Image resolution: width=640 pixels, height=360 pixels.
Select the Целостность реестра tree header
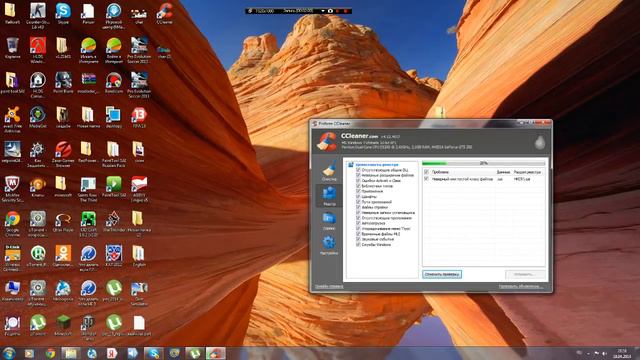coord(376,164)
